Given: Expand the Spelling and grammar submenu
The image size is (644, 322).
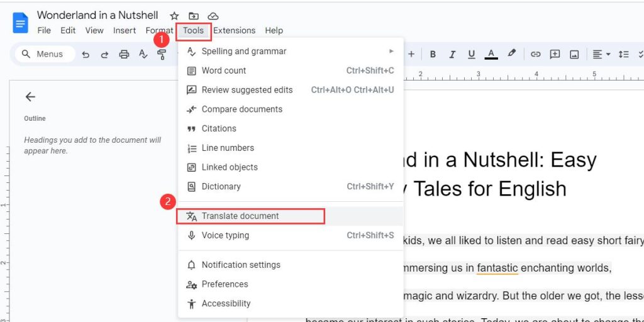Looking at the screenshot, I should pos(291,52).
